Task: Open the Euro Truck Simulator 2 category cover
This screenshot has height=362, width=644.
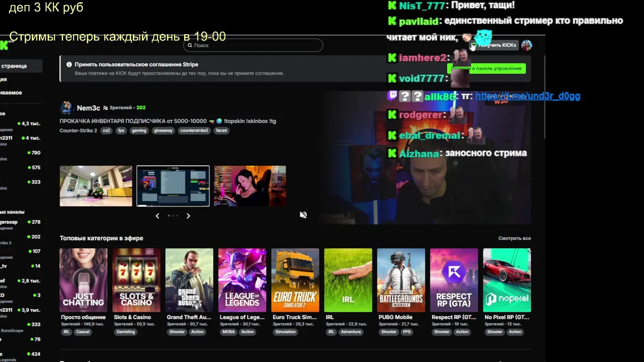Action: pos(295,280)
